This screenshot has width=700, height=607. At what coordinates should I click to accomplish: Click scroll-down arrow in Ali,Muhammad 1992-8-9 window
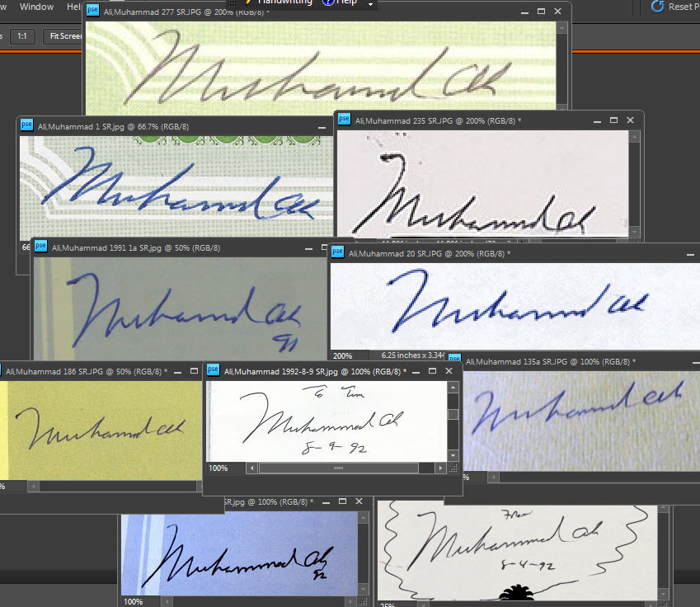point(453,455)
